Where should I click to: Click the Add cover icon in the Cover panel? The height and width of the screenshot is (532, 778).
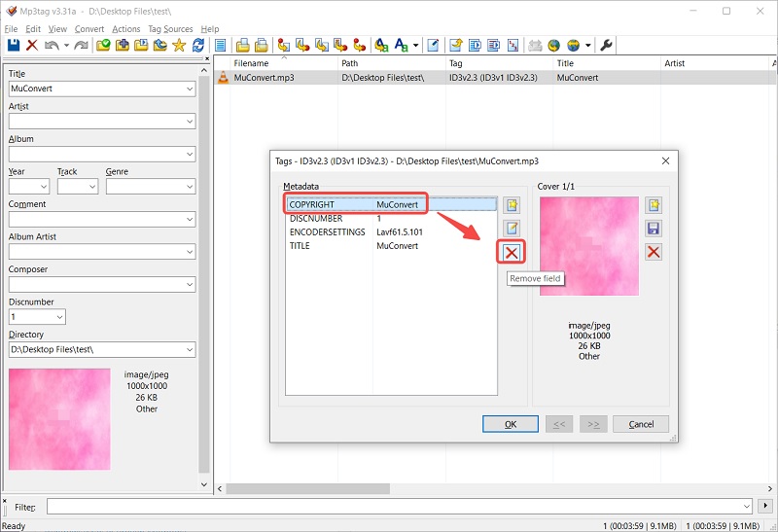pyautogui.click(x=654, y=205)
